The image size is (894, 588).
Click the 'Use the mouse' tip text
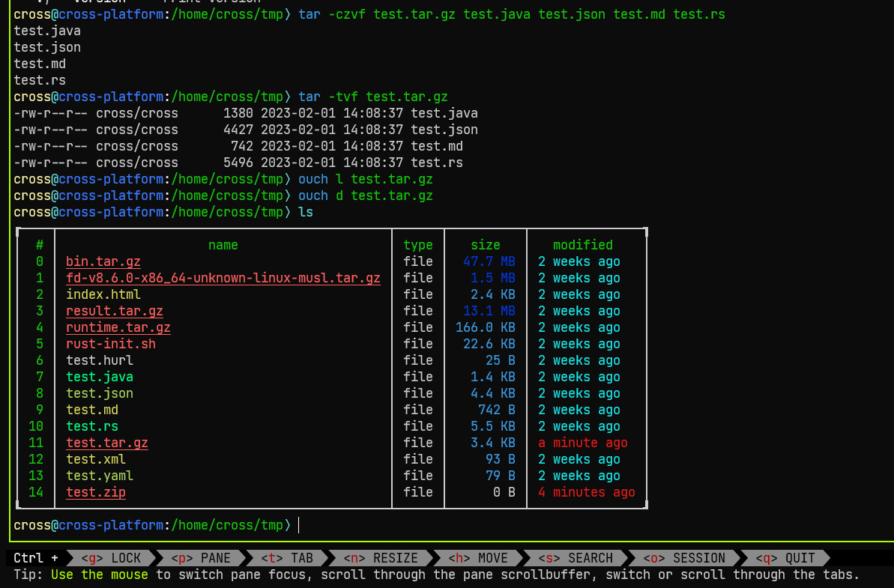pos(100,575)
